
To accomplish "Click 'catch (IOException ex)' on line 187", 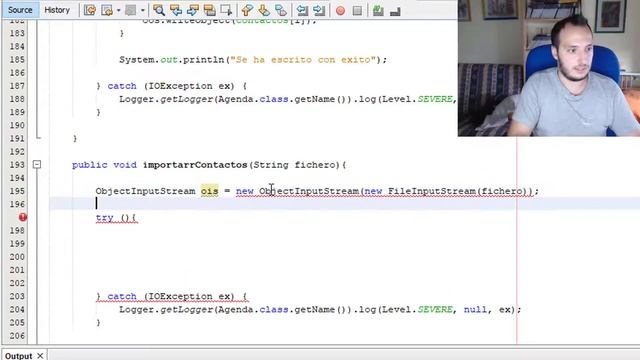I will [x=171, y=86].
